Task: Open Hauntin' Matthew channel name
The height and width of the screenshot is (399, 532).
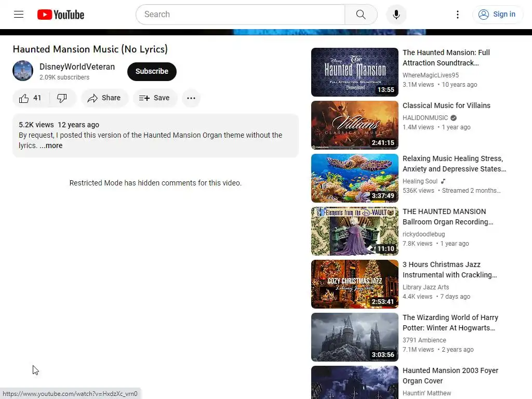Action: tap(427, 393)
